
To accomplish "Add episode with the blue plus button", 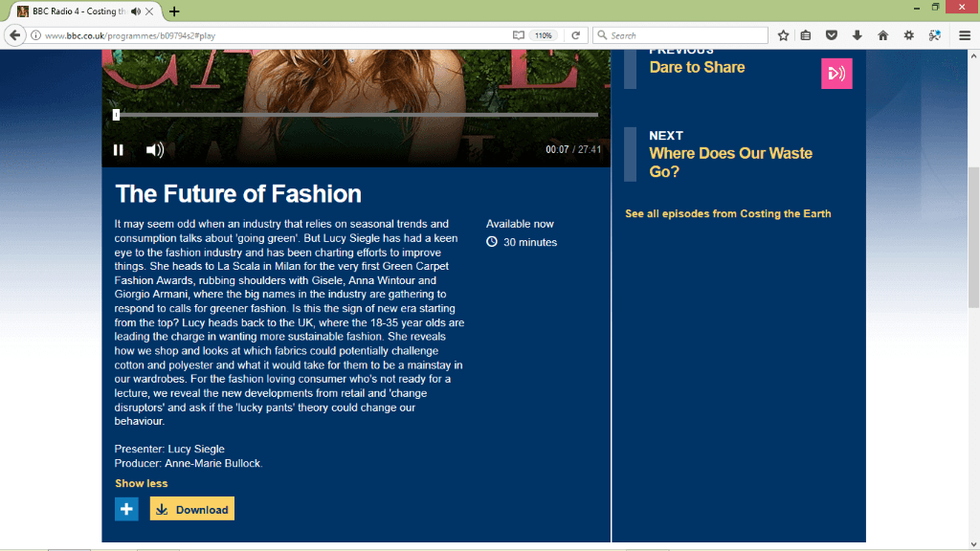I will coord(126,509).
